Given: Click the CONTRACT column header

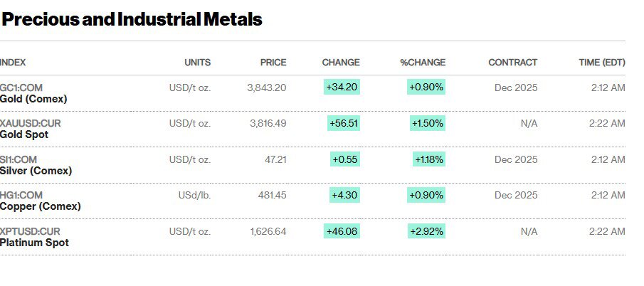Looking at the screenshot, I should [512, 63].
